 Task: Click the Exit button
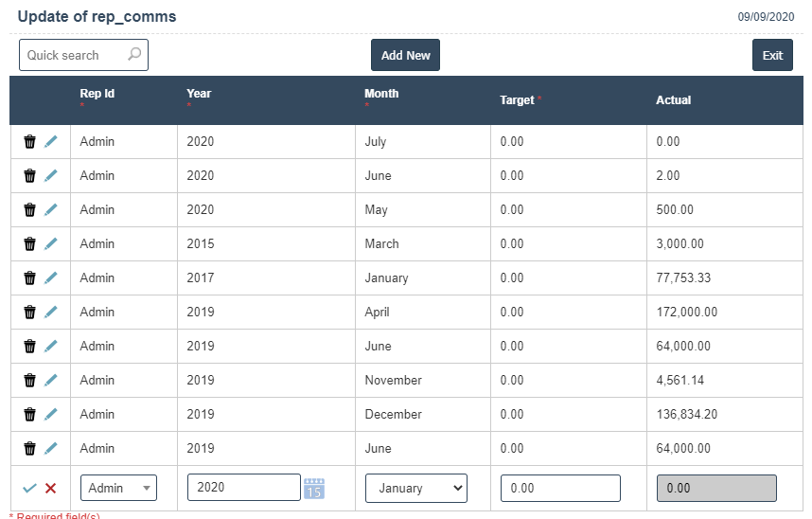coord(772,55)
